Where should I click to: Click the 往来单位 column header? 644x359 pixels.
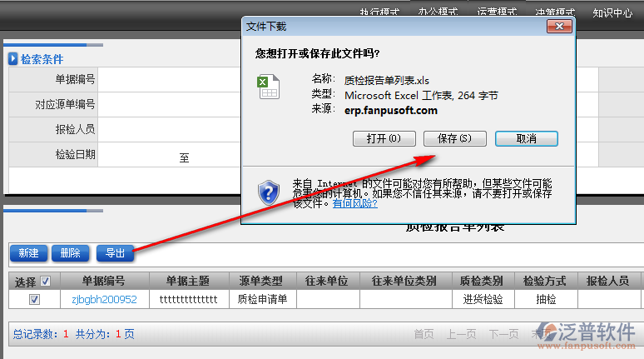coord(327,281)
